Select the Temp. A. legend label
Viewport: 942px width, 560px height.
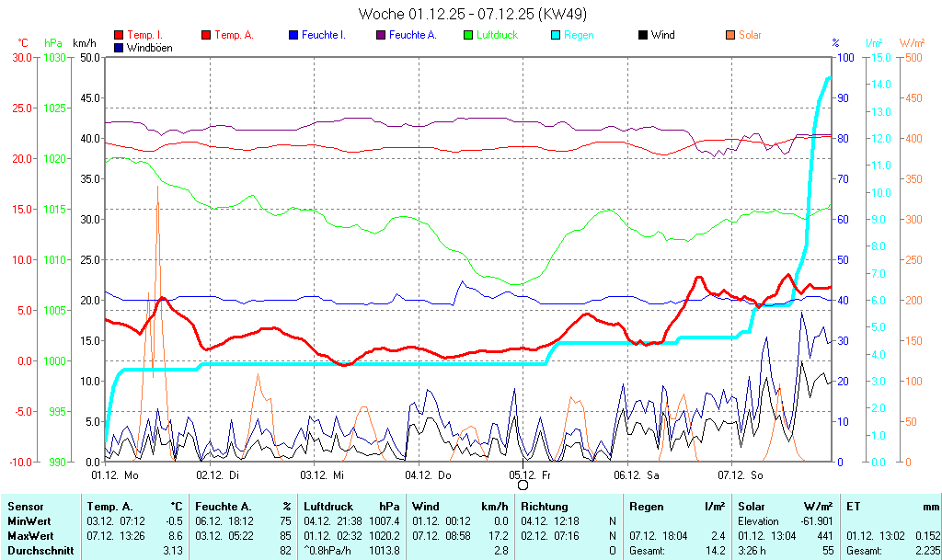click(234, 35)
